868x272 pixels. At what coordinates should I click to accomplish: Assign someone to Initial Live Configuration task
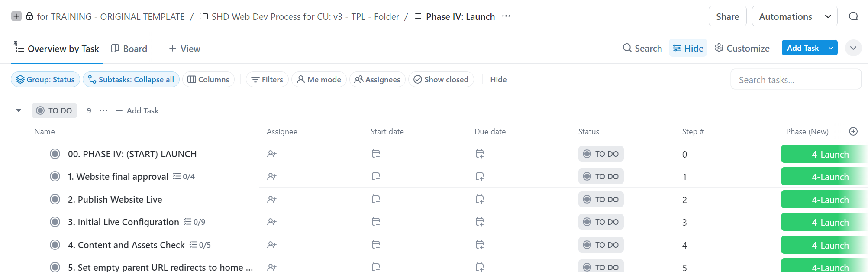(x=272, y=222)
